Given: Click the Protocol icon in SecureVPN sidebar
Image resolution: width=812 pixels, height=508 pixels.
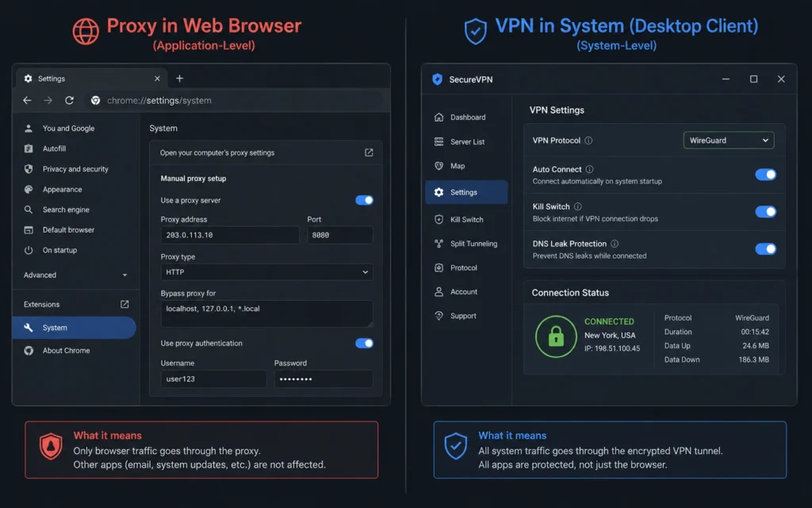Looking at the screenshot, I should 439,267.
